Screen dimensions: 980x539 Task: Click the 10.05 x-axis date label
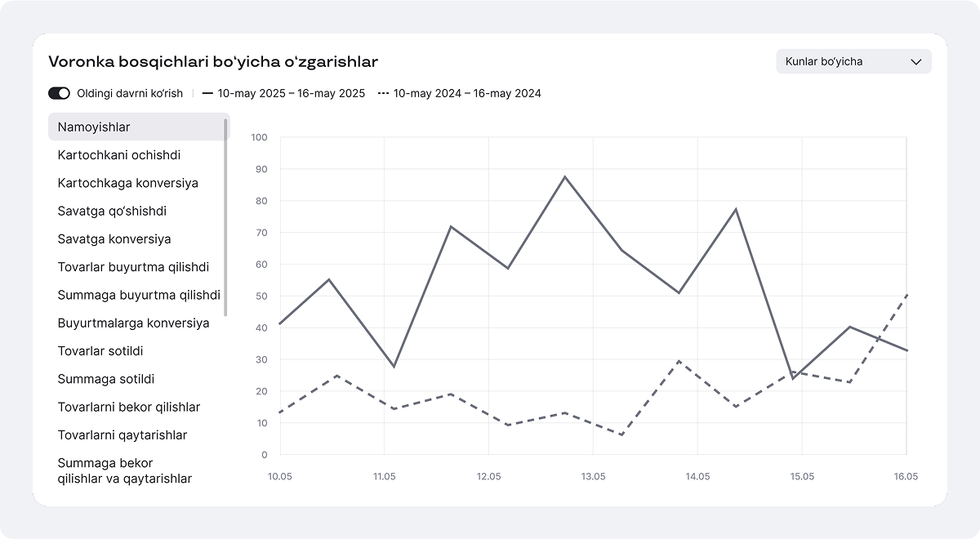[x=279, y=476]
